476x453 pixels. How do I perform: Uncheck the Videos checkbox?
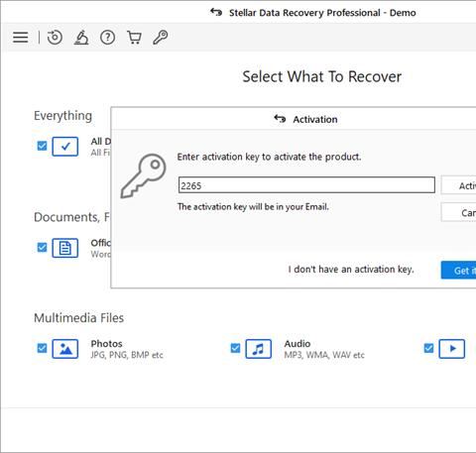[x=428, y=348]
